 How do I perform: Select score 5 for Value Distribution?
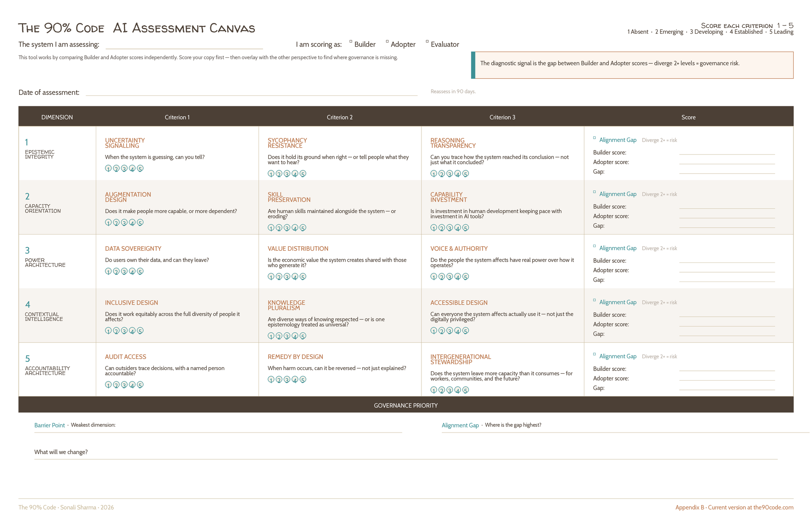click(303, 277)
